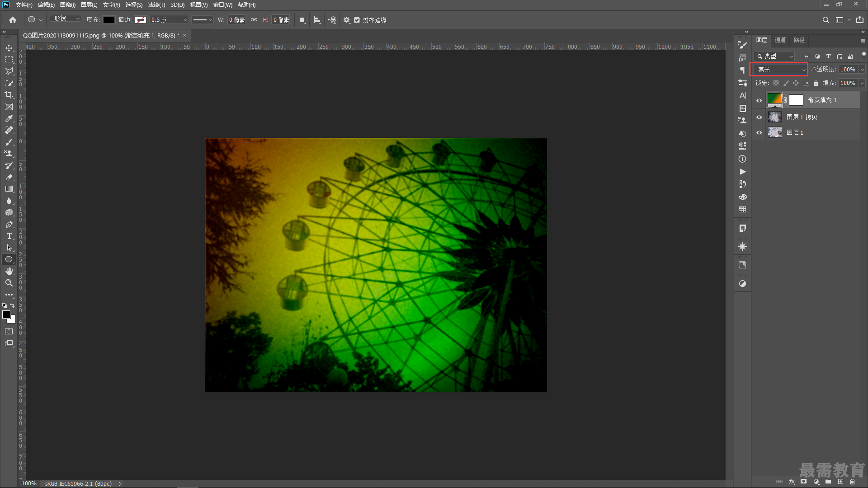The height and width of the screenshot is (488, 868).
Task: Open the 窗口(W) menu
Action: tap(223, 5)
